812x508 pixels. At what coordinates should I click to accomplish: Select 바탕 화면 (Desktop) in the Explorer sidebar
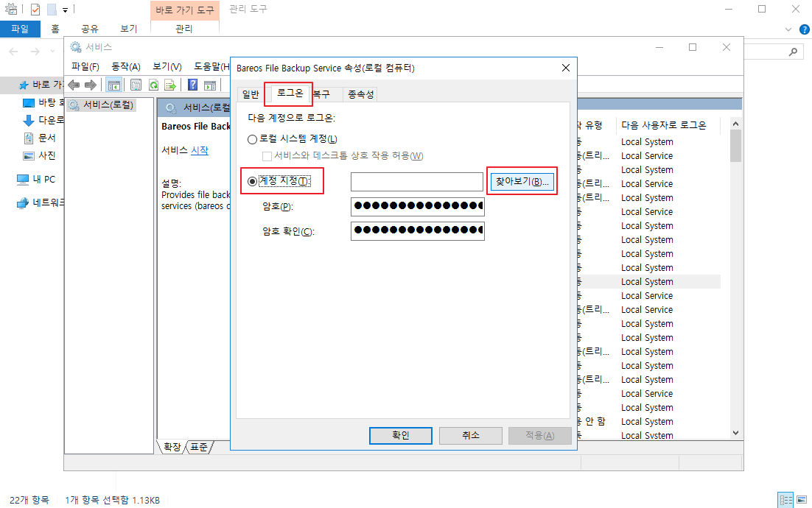[x=44, y=102]
